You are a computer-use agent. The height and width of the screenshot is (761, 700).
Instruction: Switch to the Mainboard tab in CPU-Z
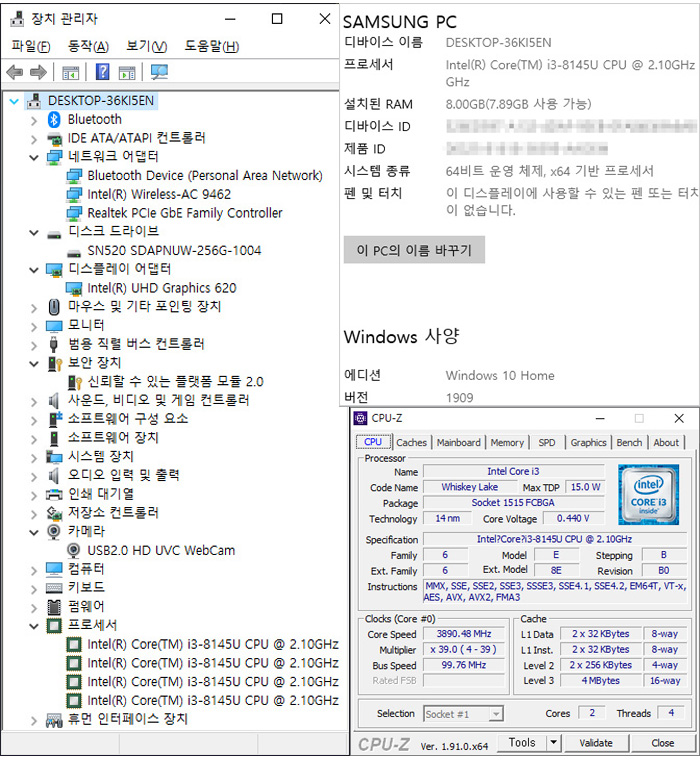pyautogui.click(x=458, y=443)
